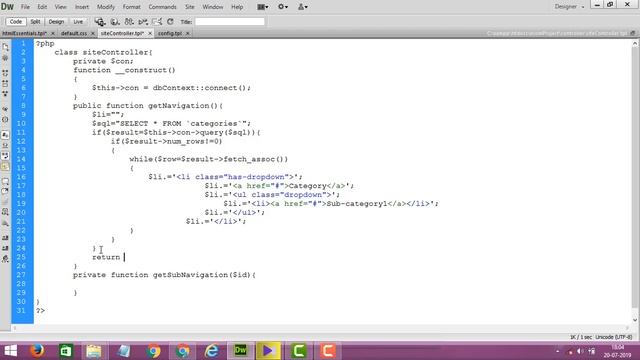Click the Collapse Full Tag icon
Screen dimensions: 640x360
pyautogui.click(x=5, y=73)
